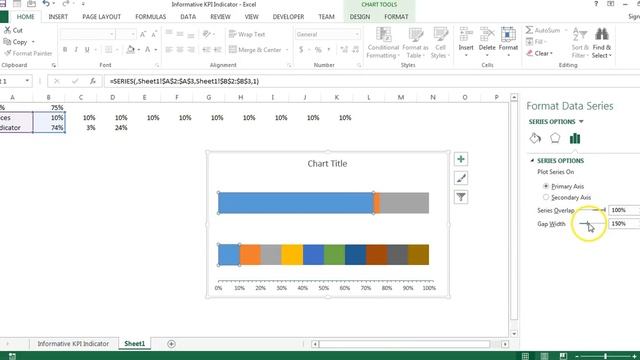This screenshot has width=640, height=360.
Task: Open the Merge & Center dropdown arrow
Action: click(287, 50)
